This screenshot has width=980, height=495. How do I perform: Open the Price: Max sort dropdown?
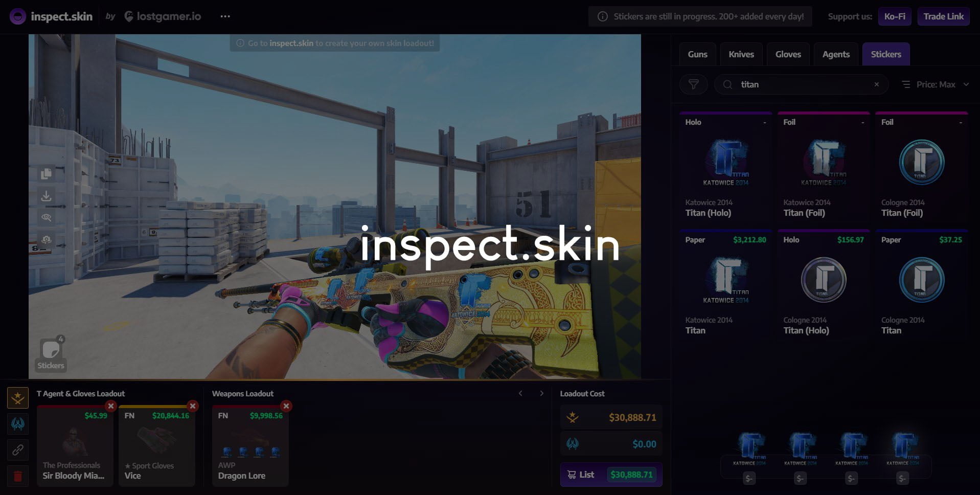coord(936,84)
